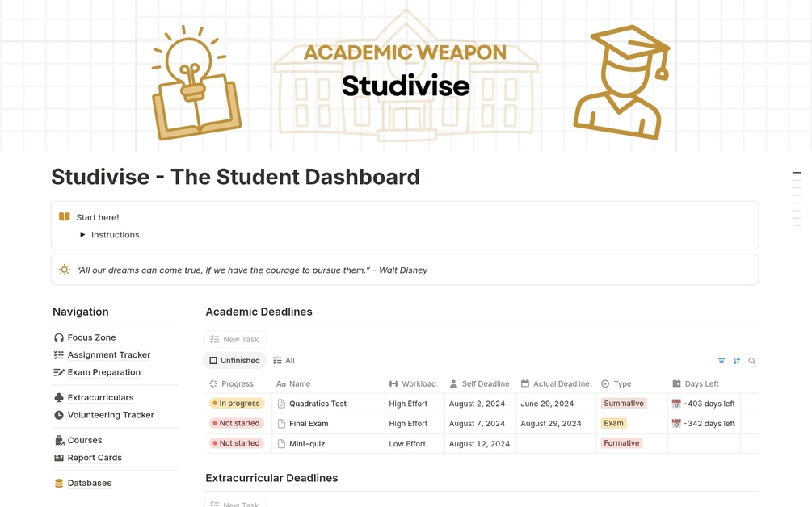Screen dimensions: 812x507
Task: Click the page outline minimap at right edge
Action: pyautogui.click(x=797, y=199)
